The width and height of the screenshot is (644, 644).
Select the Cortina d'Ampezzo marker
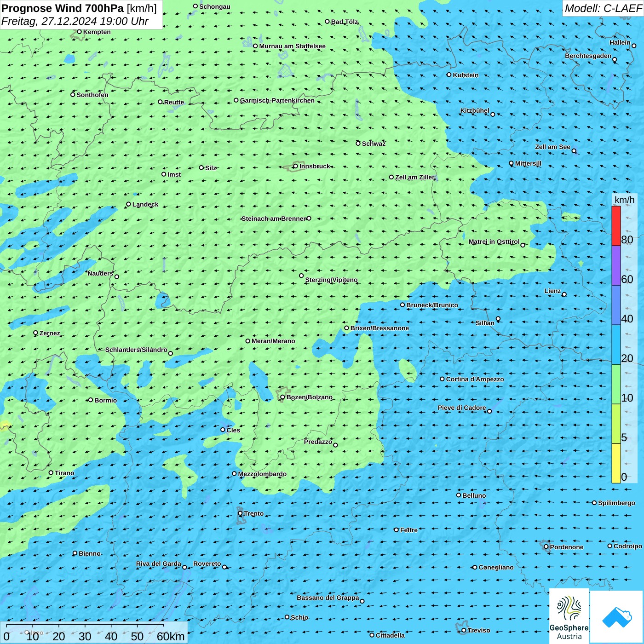(442, 379)
